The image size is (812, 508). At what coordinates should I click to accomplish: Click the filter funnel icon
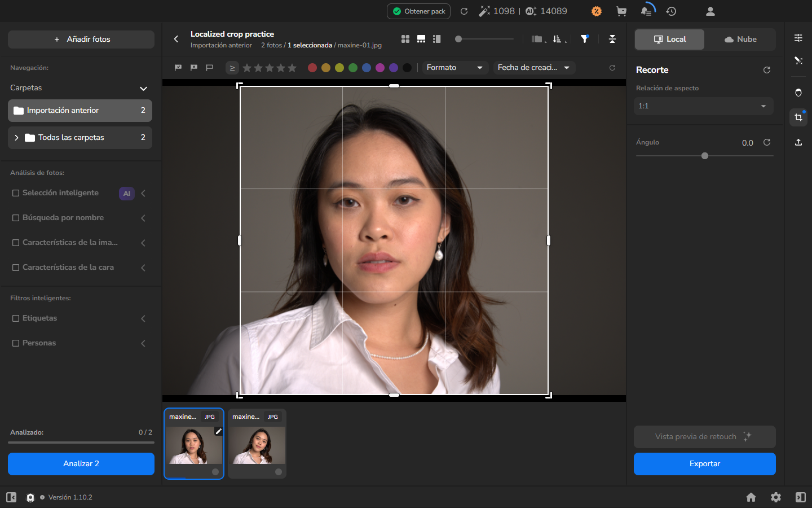pos(585,39)
